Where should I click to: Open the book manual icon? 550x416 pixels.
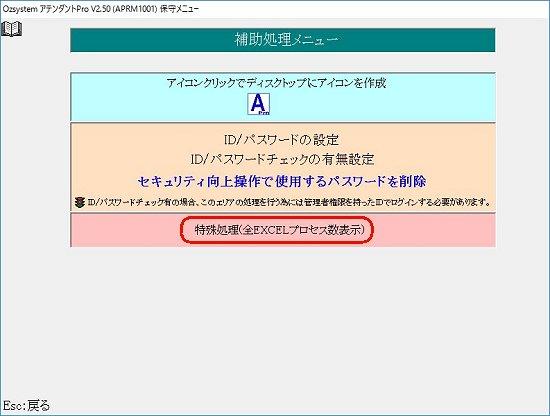pos(12,29)
